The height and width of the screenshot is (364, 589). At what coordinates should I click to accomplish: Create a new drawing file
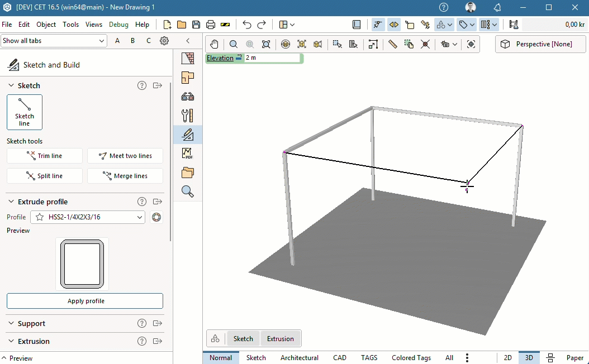(x=167, y=25)
